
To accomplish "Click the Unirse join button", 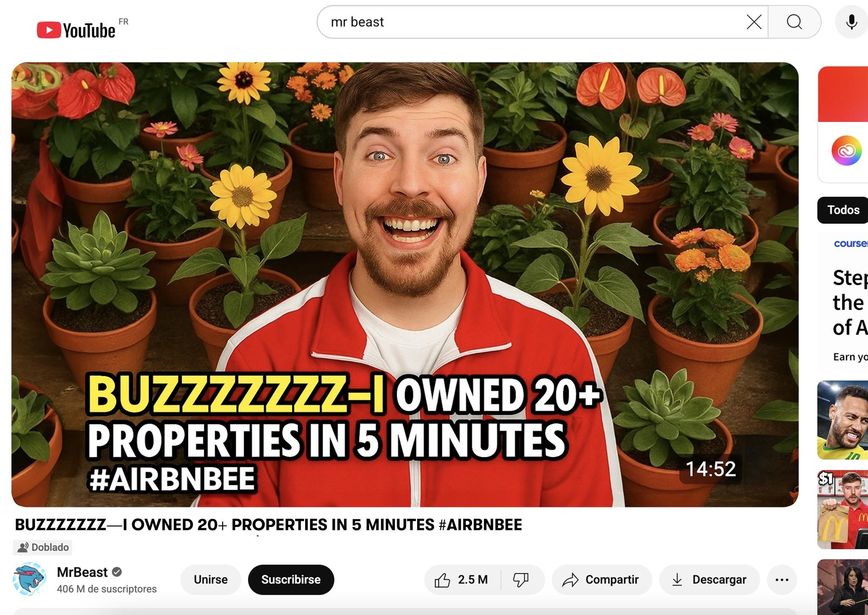I will tap(210, 579).
